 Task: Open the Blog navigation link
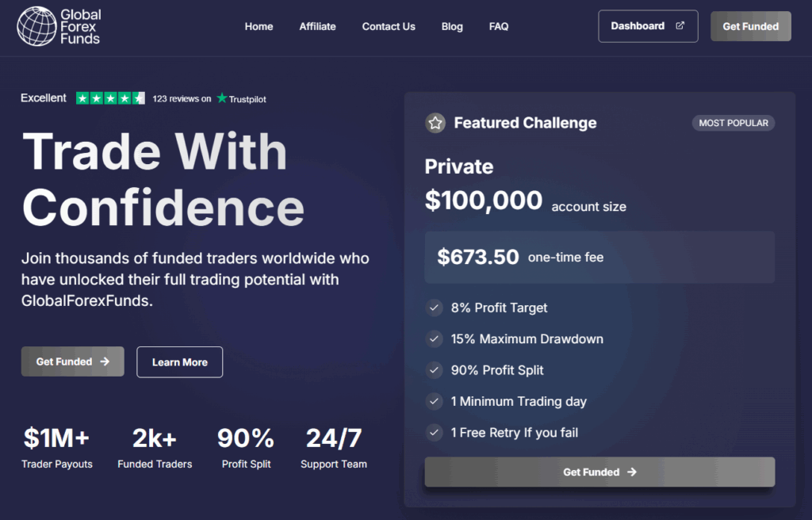pyautogui.click(x=452, y=26)
